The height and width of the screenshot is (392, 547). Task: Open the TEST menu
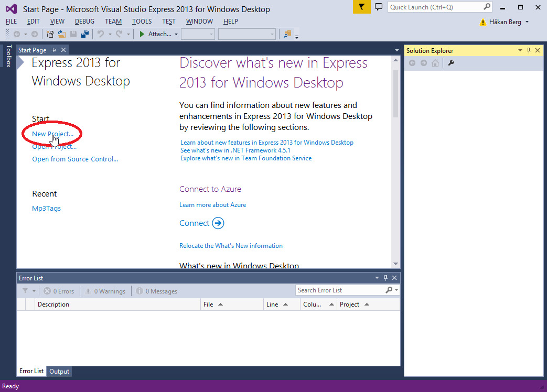coord(169,21)
